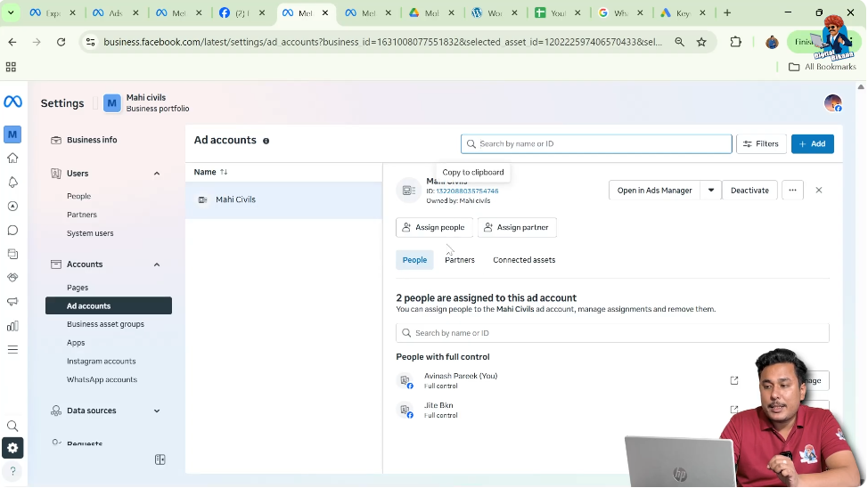Open new browser tab with plus
Viewport: 868px width, 488px height.
727,12
